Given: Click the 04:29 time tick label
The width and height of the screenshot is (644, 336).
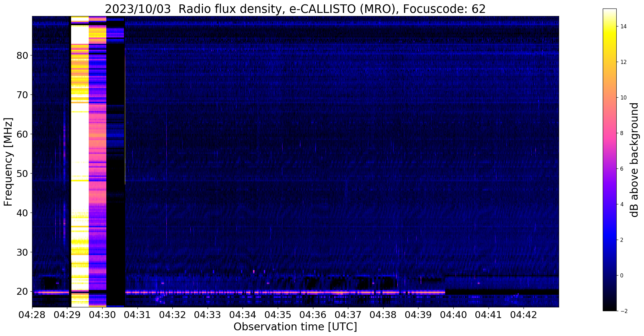Looking at the screenshot, I should tap(67, 315).
